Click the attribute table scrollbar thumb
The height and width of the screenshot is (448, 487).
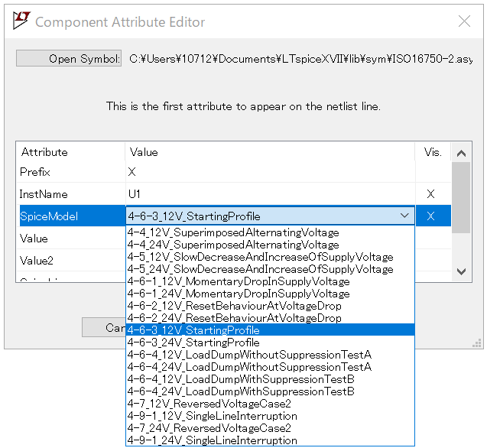461,197
